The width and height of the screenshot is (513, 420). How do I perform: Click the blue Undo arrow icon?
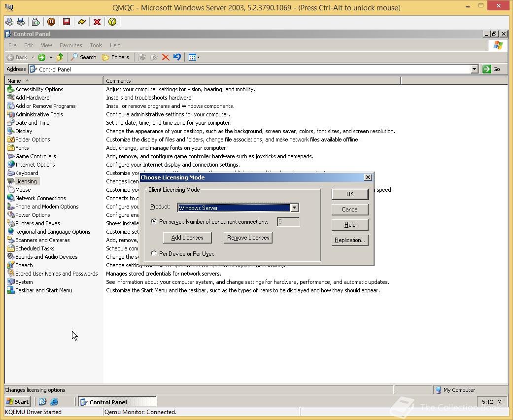(177, 57)
